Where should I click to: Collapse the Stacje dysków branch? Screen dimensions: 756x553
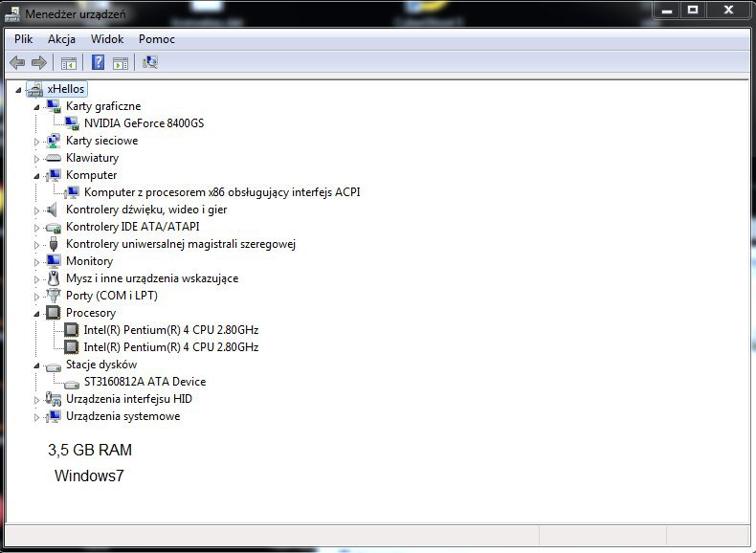click(36, 365)
